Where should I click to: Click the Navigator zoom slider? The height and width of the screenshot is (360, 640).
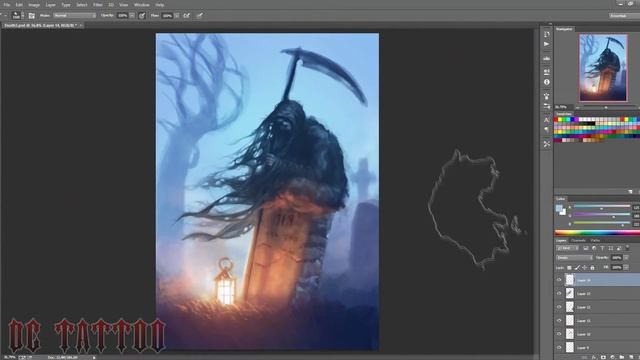click(x=606, y=107)
